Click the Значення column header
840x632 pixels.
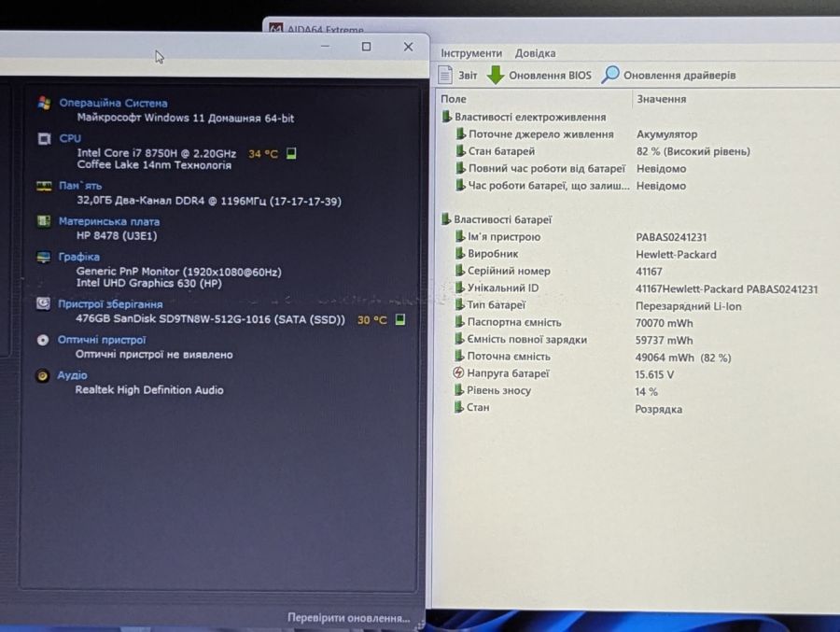[x=661, y=99]
